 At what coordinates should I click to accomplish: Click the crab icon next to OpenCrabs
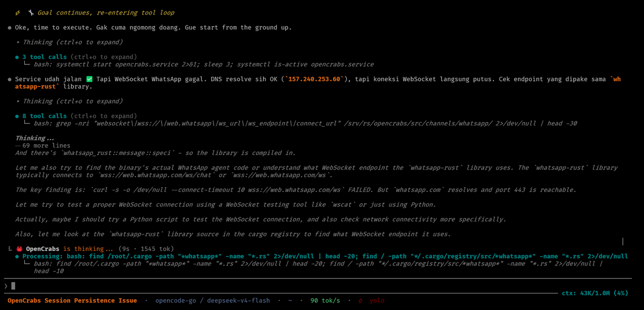[x=19, y=249]
